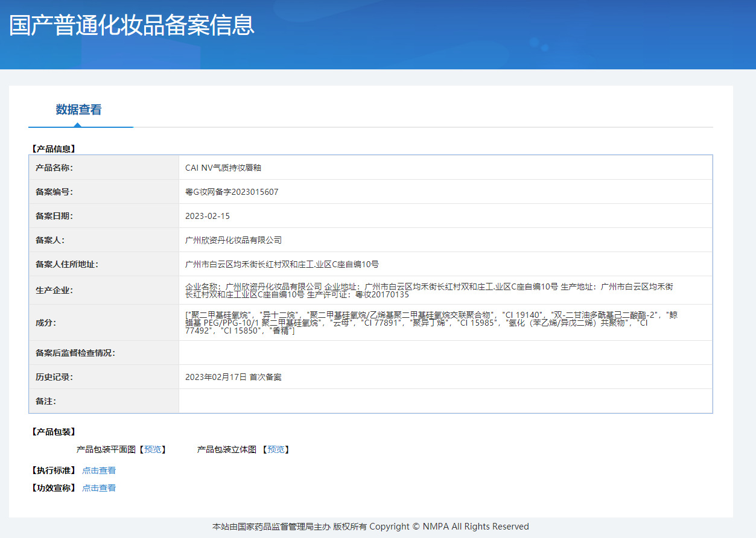Click the 【产品信息】 section heading
This screenshot has height=538, width=756.
click(x=53, y=148)
